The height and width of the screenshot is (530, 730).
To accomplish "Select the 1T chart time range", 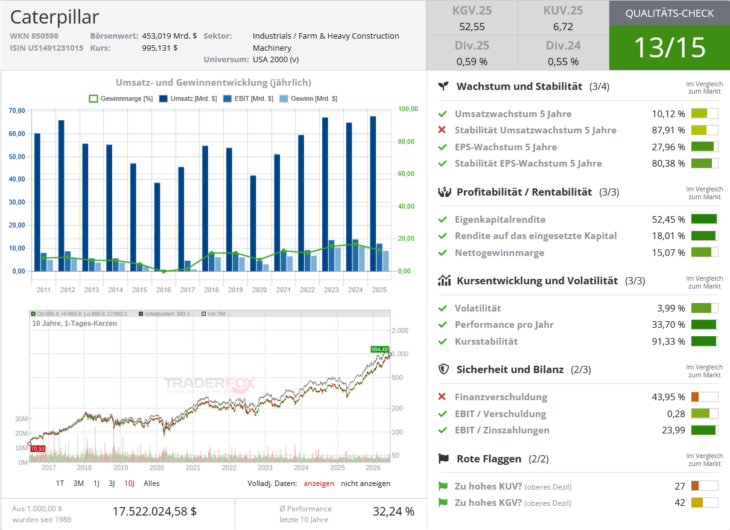I will click(60, 483).
